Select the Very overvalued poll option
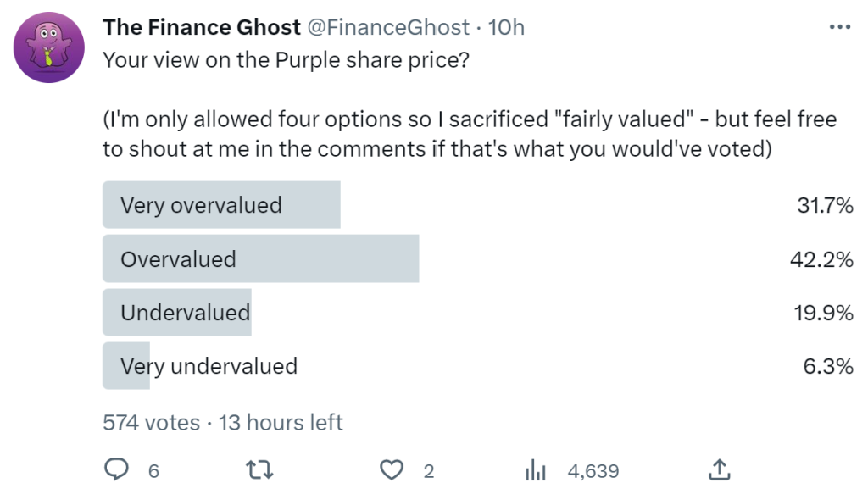Screen dimensions: 868x494 [201, 205]
